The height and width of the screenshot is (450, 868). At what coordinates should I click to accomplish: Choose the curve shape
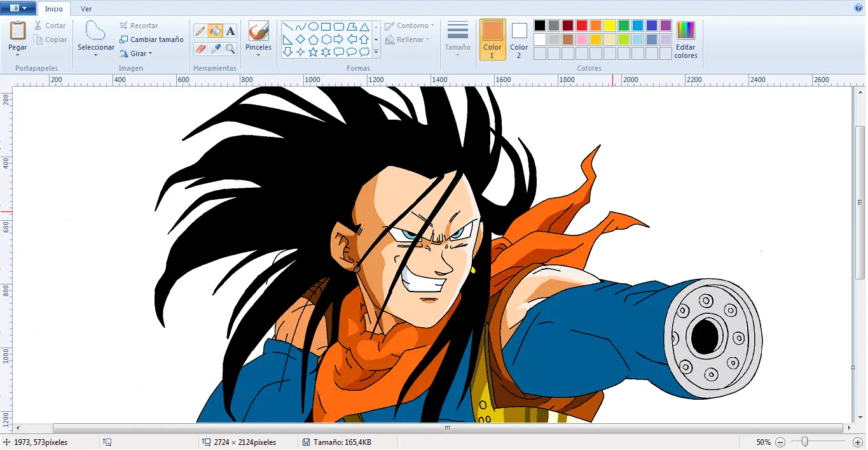tap(300, 27)
